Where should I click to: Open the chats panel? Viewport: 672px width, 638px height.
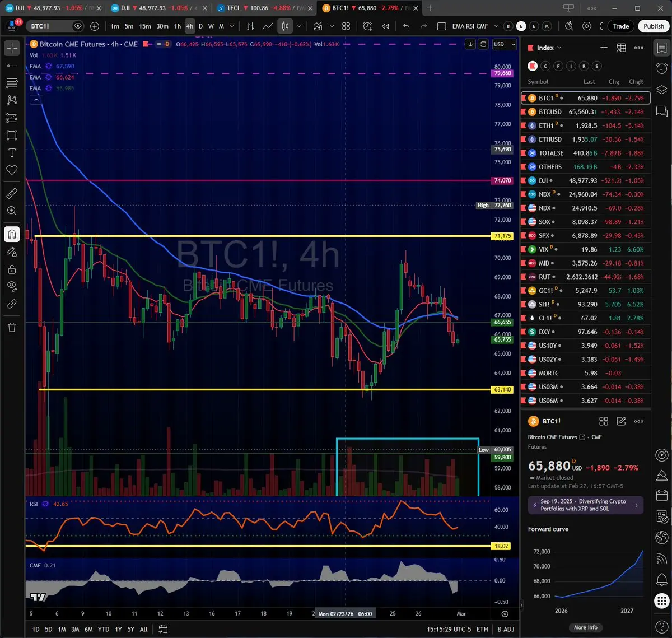[662, 111]
